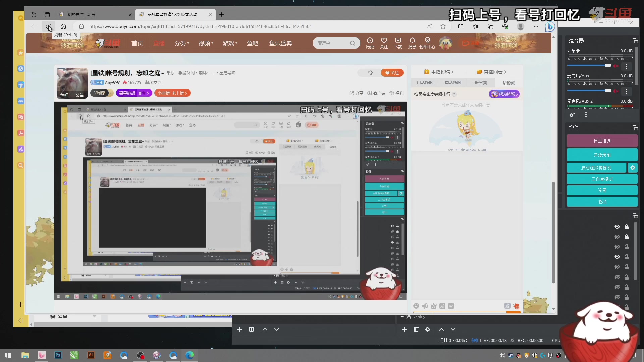Add a new OBS scene plus
The height and width of the screenshot is (362, 644).
click(239, 329)
